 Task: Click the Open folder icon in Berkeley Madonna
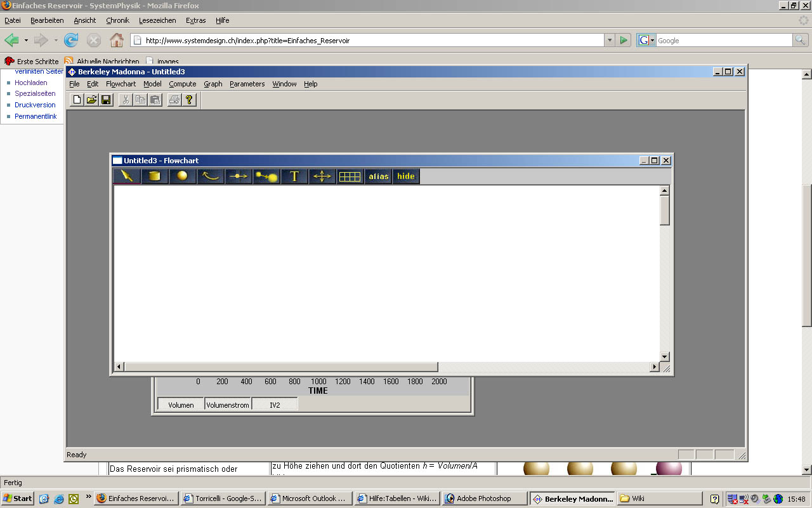click(x=92, y=100)
